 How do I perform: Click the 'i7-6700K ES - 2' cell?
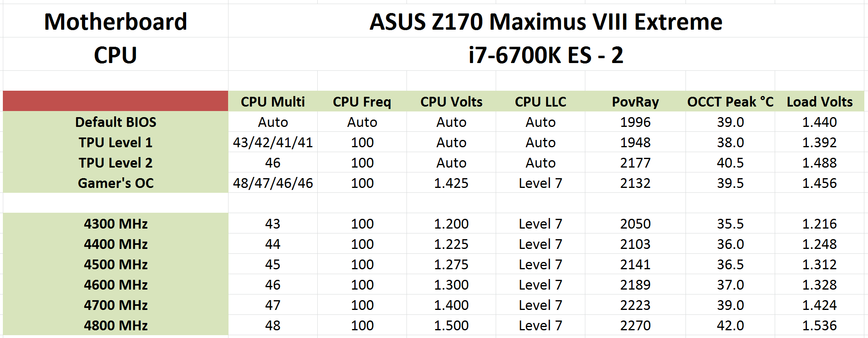pyautogui.click(x=546, y=55)
